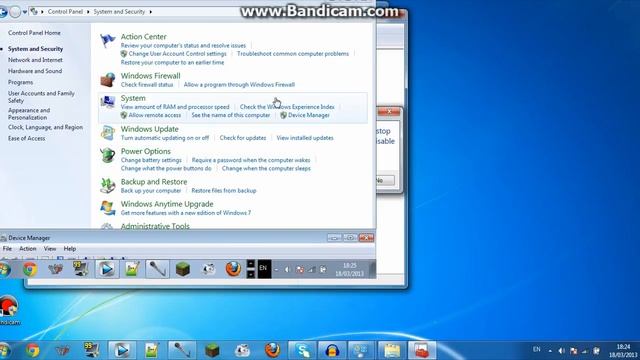Open Network and Internet in sidebar
The image size is (640, 360).
click(x=36, y=60)
